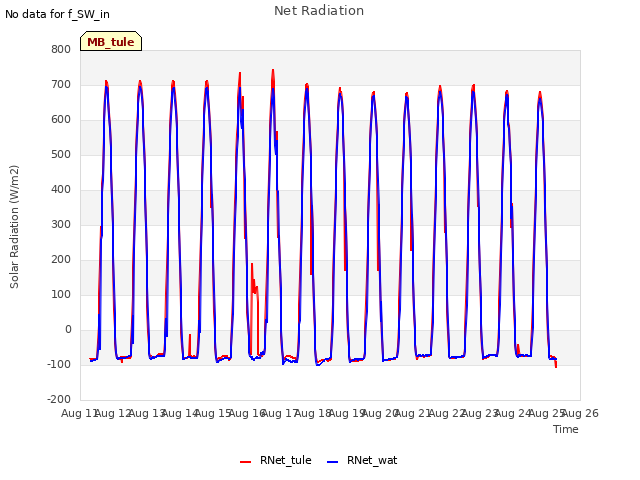This screenshot has width=640, height=480.
Task: Click the -200 y-axis tick label
Action: click(x=59, y=400)
